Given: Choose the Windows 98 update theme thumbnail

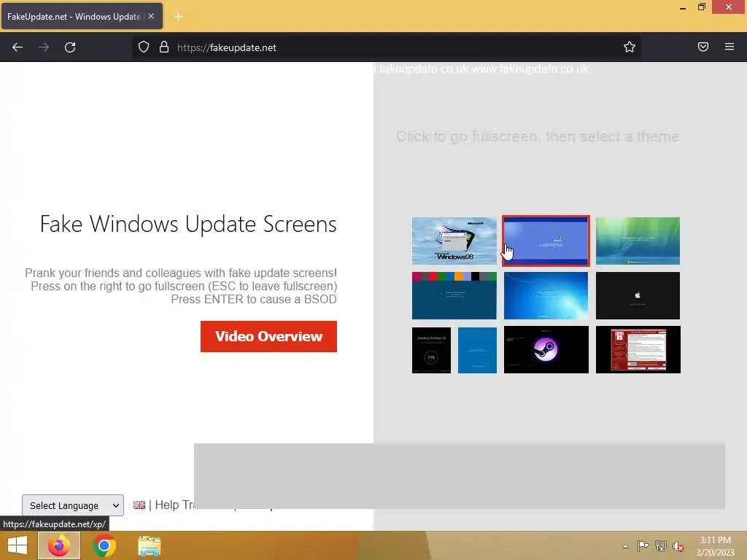Looking at the screenshot, I should tap(454, 241).
